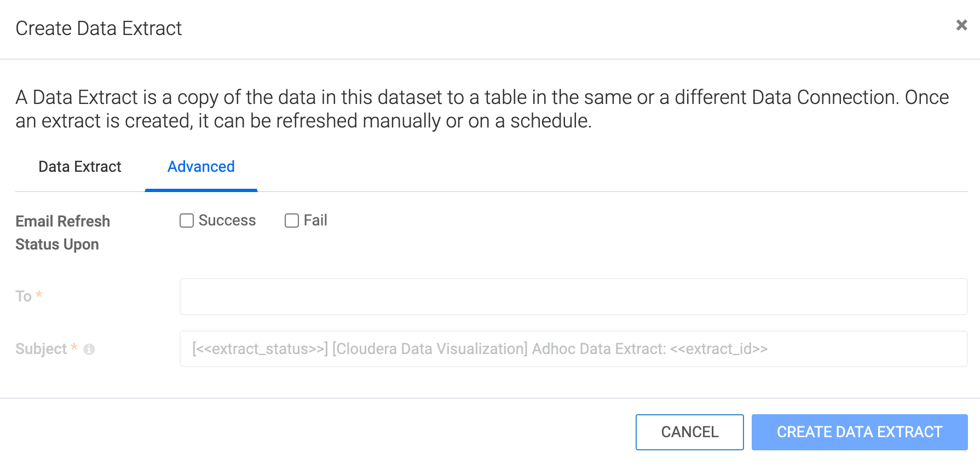Click CREATE DATA EXTRACT button
The height and width of the screenshot is (464, 980).
859,432
